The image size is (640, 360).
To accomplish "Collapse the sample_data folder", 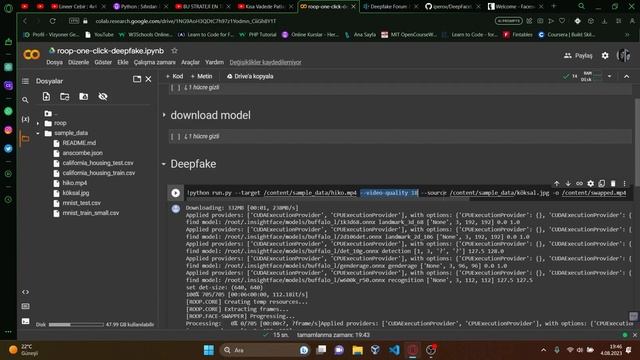I will (38, 133).
